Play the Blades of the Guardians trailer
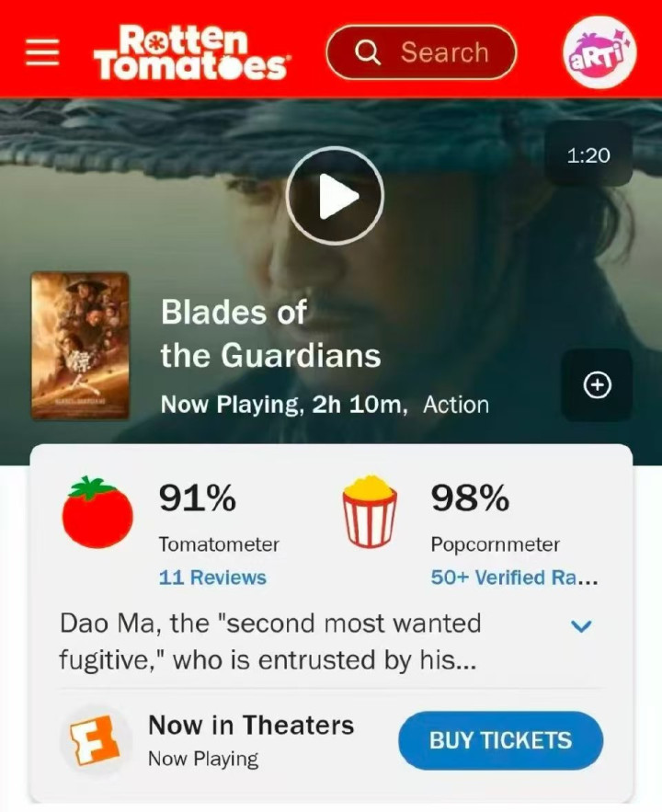 pyautogui.click(x=335, y=196)
